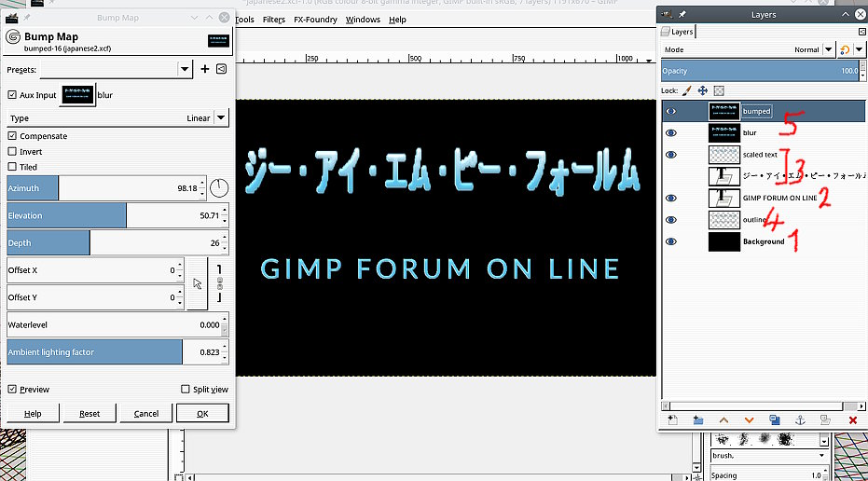868x481 pixels.
Task: Delete the selected layer with red X
Action: 853,420
